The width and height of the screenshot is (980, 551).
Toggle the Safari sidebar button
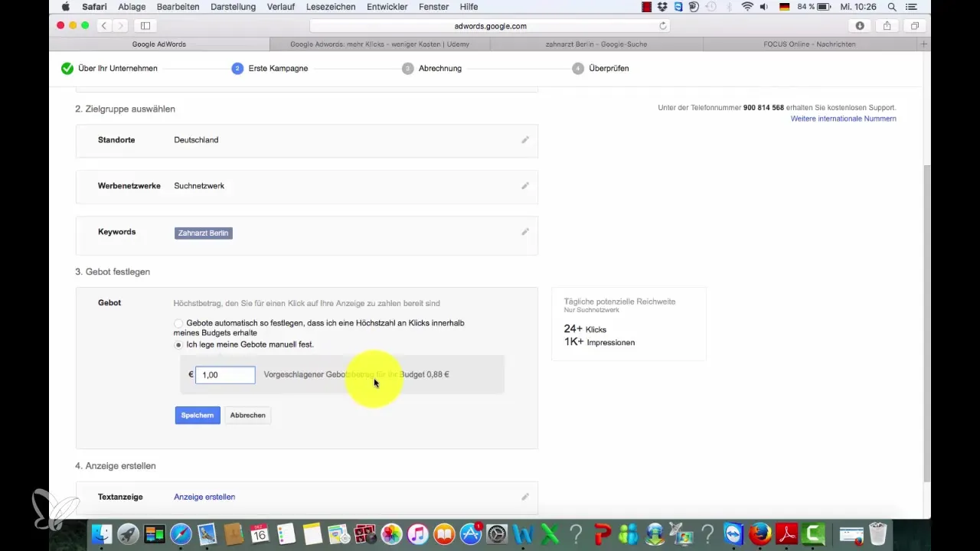145,25
